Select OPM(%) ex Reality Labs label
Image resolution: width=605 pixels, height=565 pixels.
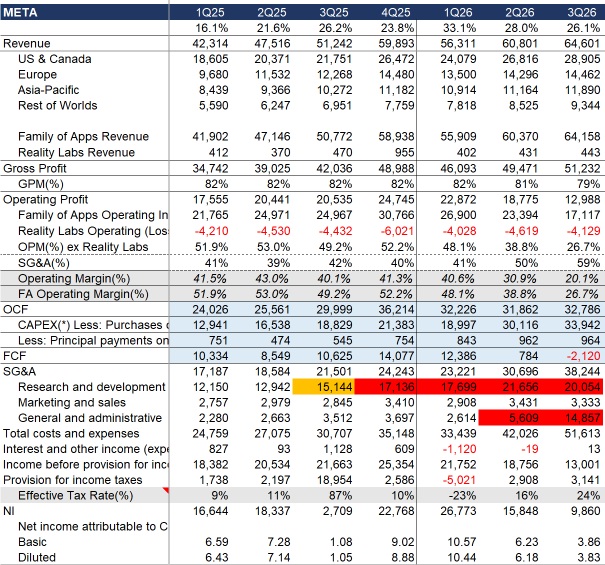tap(83, 247)
